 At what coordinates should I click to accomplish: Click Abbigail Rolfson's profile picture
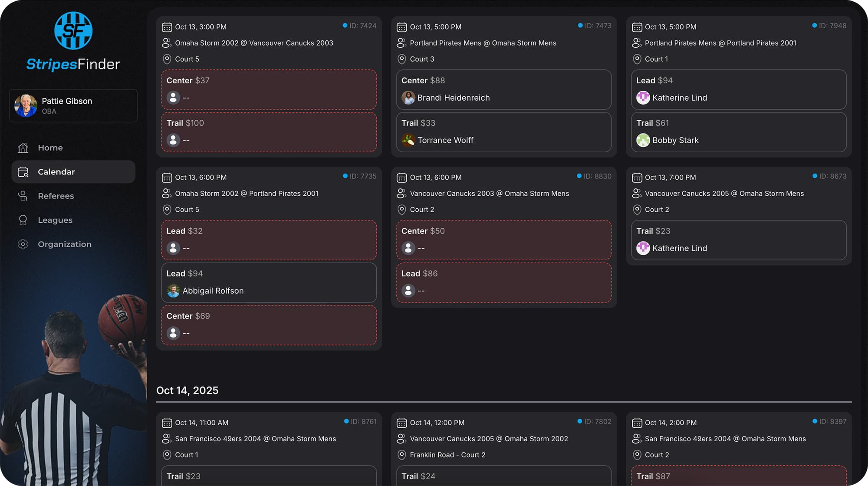click(173, 291)
